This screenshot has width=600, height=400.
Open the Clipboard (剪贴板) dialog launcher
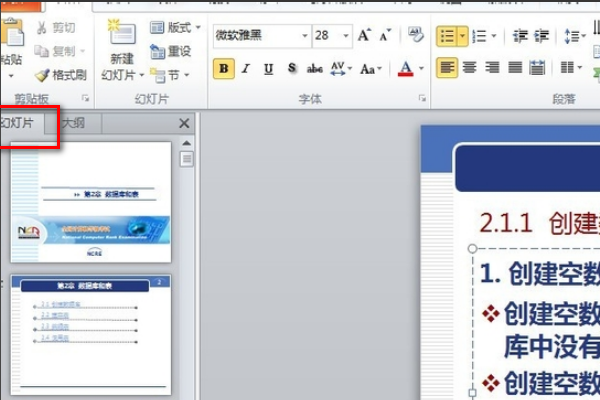click(x=85, y=99)
